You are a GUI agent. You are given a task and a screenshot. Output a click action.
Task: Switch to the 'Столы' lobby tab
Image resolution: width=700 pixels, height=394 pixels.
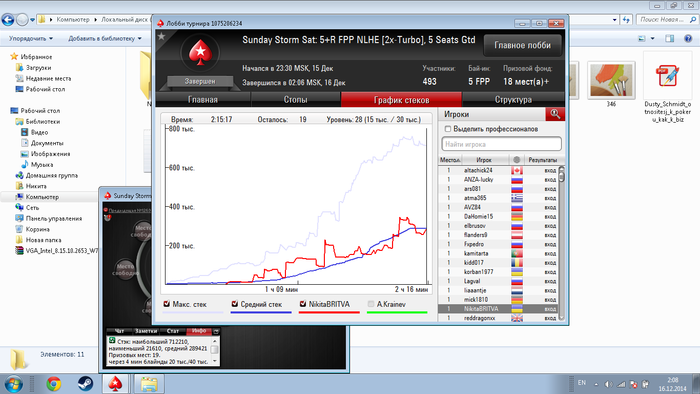pyautogui.click(x=295, y=100)
